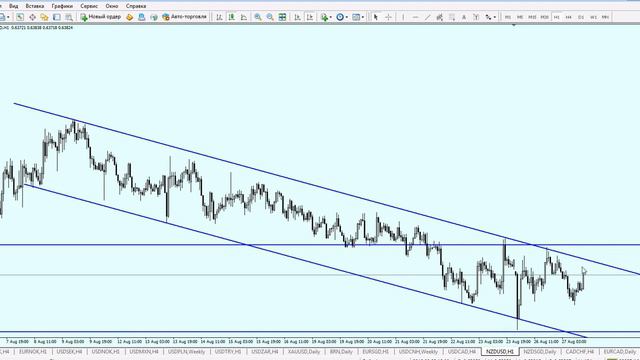This screenshot has width=640, height=360.
Task: Set timeframe to M5
Action: (x=520, y=17)
